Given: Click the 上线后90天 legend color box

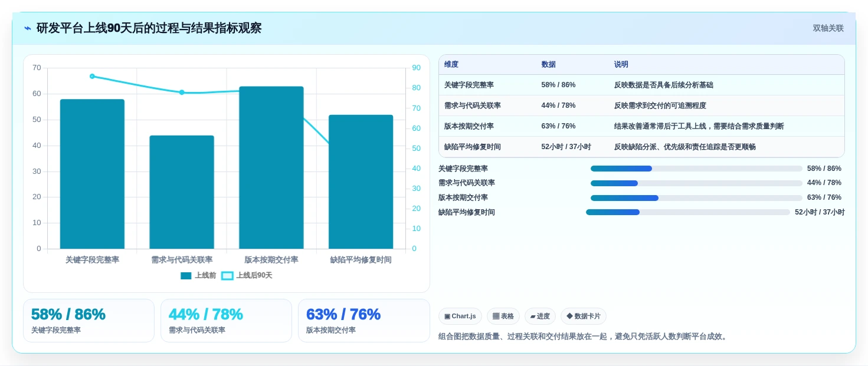Looking at the screenshot, I should click(x=227, y=275).
